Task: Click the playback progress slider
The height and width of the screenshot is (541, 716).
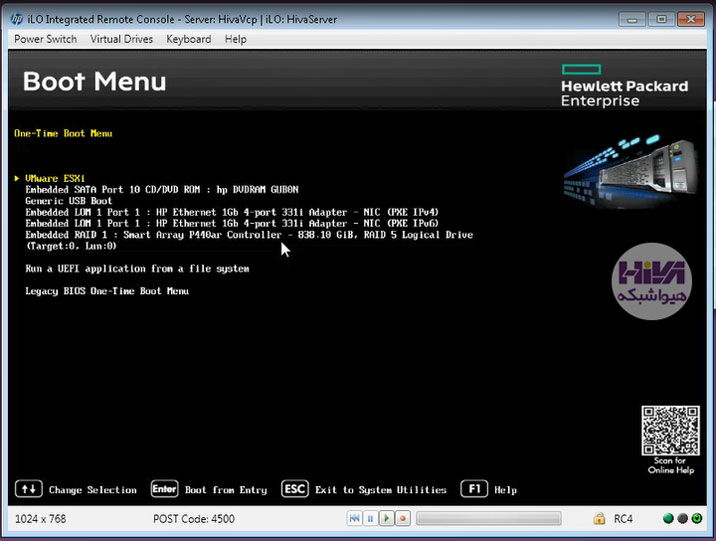Action: pyautogui.click(x=489, y=519)
